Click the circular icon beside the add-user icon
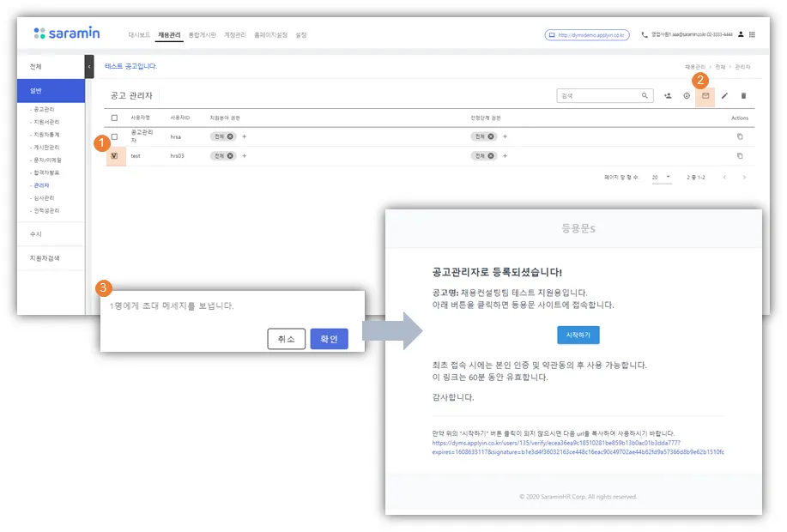 687,96
